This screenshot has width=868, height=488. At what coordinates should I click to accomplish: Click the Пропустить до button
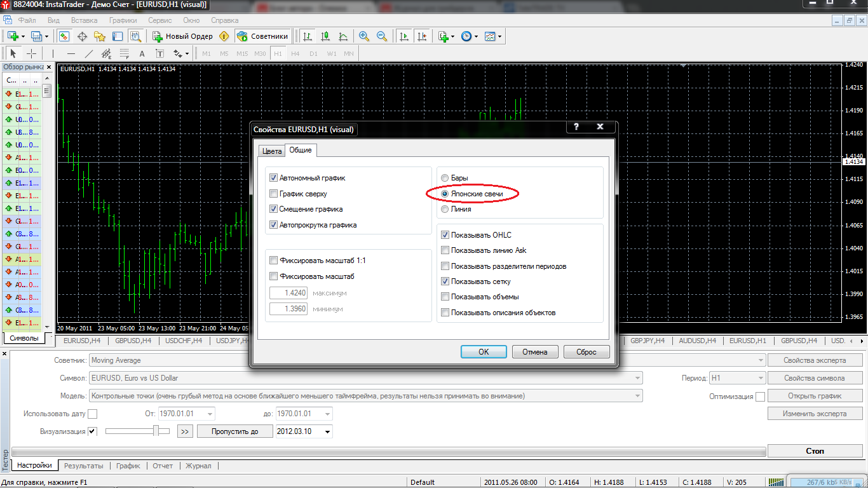[234, 431]
